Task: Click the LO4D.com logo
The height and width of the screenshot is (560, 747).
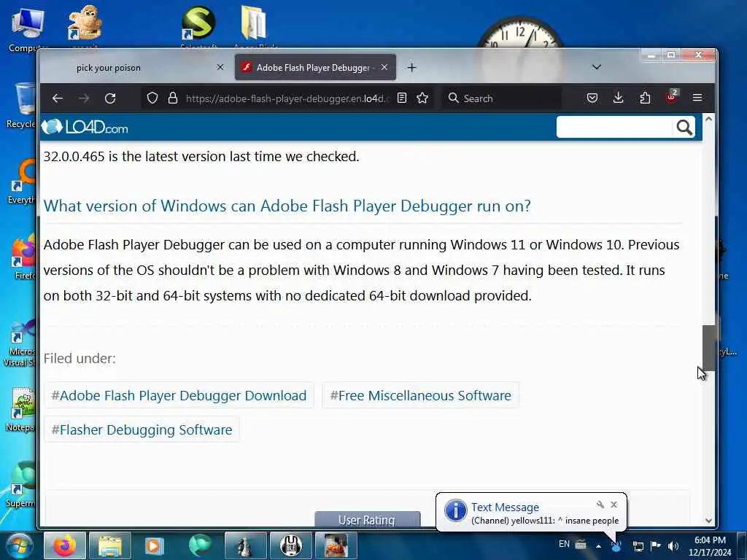Action: click(85, 127)
